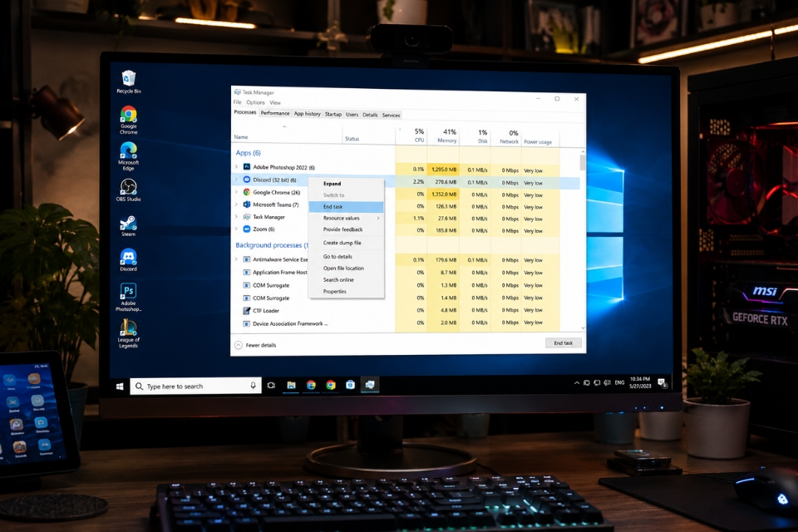Switch to the Startup tab
This screenshot has width=798, height=532.
(333, 115)
